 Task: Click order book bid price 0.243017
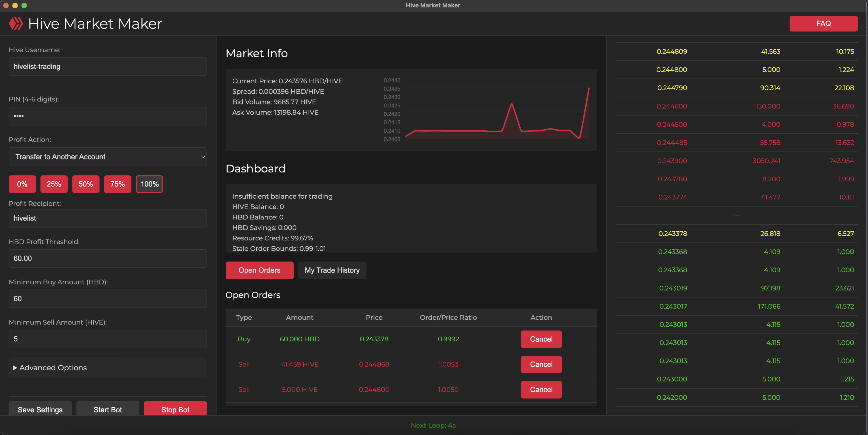click(673, 307)
